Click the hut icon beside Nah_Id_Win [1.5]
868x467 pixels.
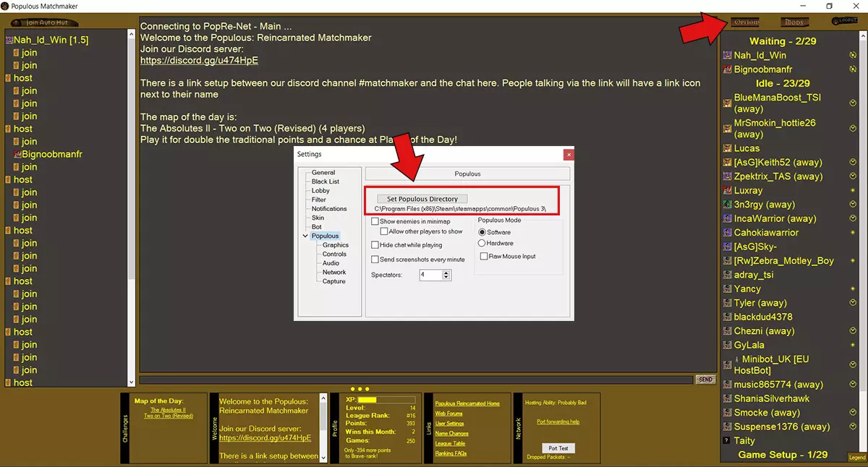click(x=9, y=40)
